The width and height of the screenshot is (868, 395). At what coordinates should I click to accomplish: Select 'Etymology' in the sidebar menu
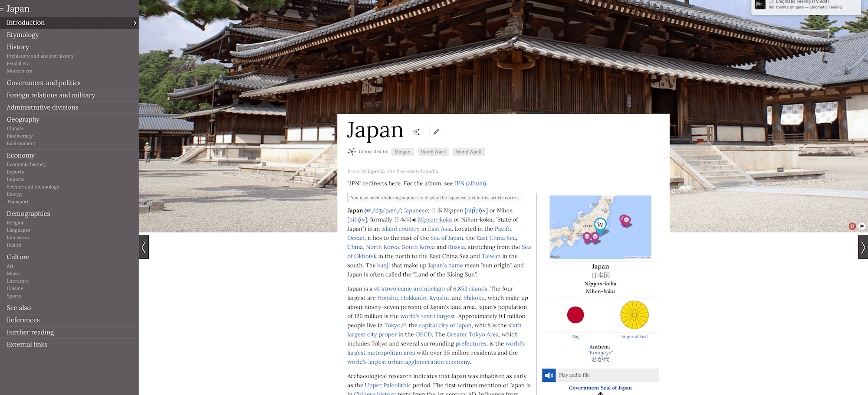tap(22, 35)
